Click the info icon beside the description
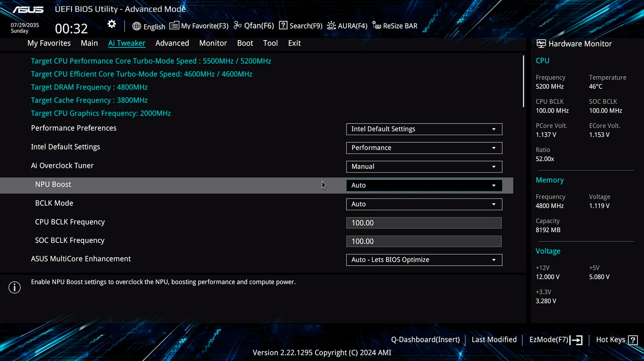 pos(15,288)
